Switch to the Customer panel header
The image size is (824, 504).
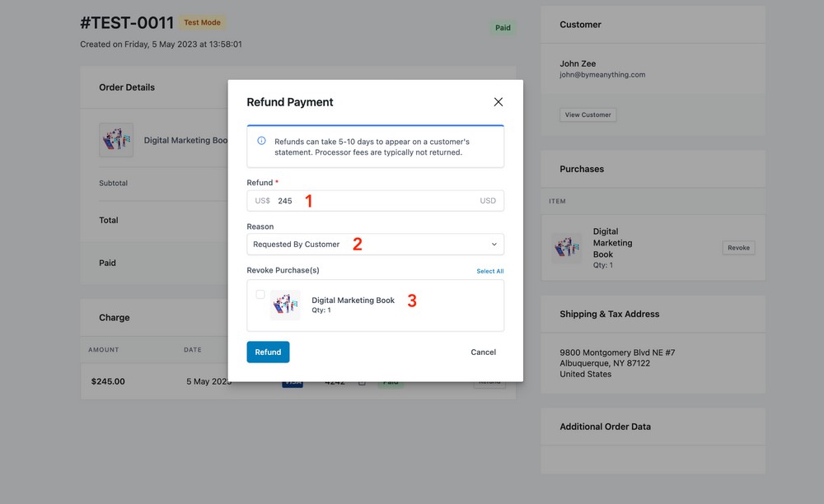click(x=579, y=24)
